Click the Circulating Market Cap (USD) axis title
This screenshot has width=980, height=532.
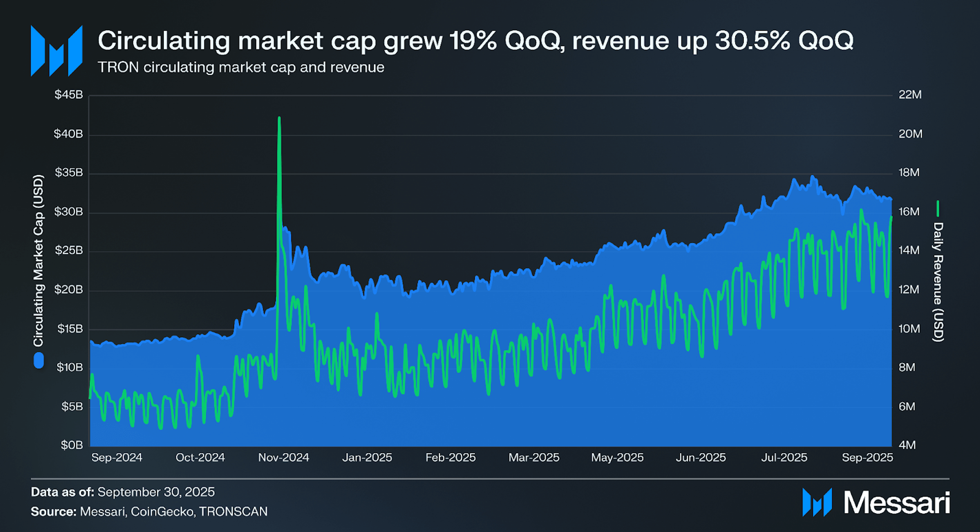38,260
